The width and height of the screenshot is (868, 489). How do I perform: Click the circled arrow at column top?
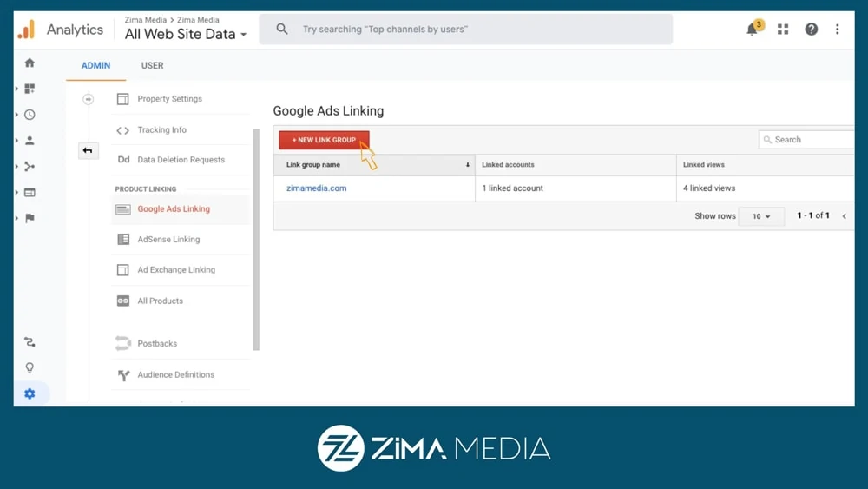(x=88, y=99)
